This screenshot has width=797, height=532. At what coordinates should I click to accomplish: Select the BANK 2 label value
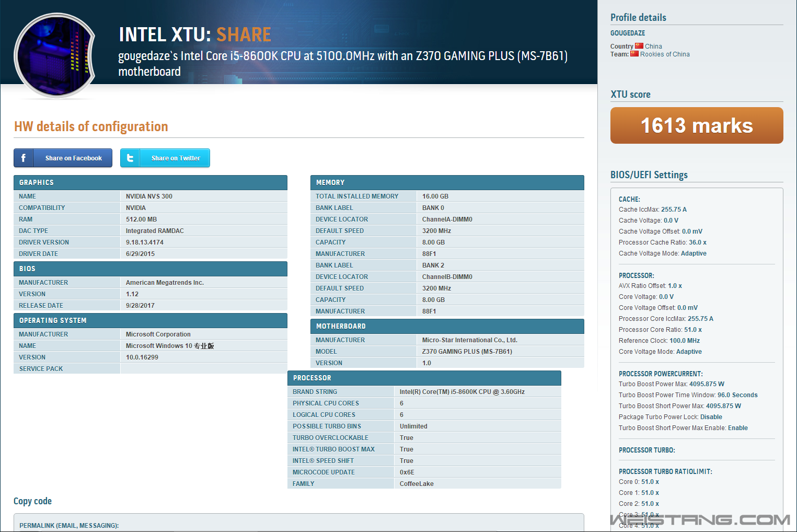pos(433,265)
